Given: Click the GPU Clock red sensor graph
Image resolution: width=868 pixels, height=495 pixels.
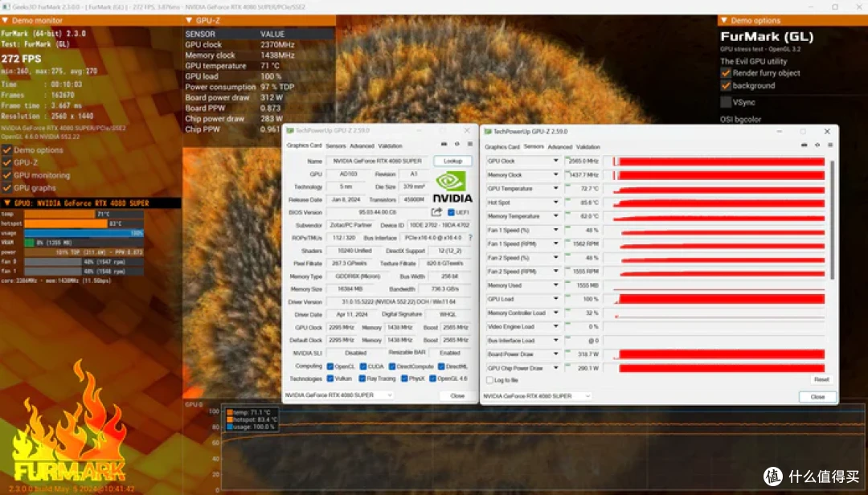Looking at the screenshot, I should click(x=719, y=162).
